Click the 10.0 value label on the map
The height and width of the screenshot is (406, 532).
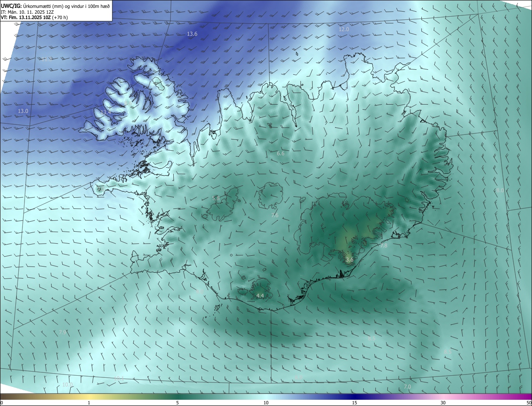67,384
